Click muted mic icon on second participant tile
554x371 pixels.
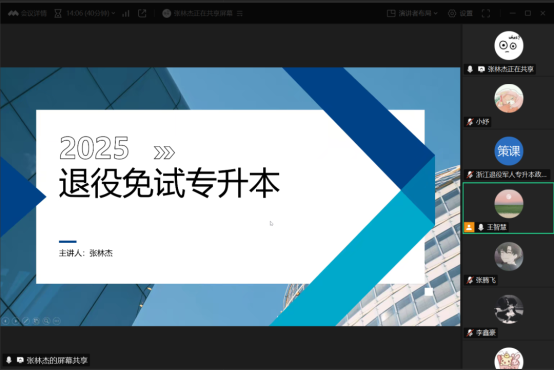pyautogui.click(x=470, y=122)
